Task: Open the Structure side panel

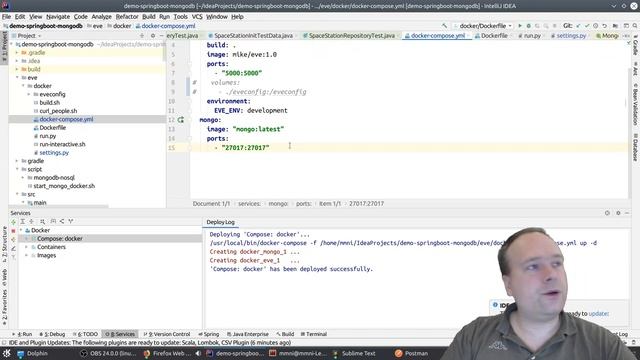Action: pos(4,244)
